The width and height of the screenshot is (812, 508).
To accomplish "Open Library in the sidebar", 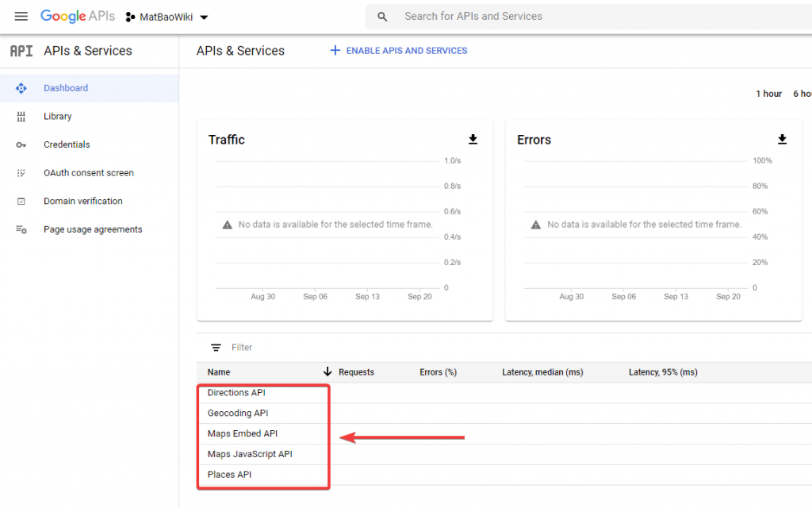I will [58, 117].
